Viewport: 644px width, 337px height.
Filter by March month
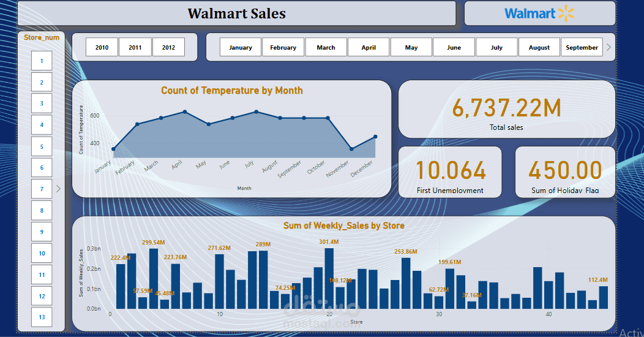pyautogui.click(x=326, y=47)
